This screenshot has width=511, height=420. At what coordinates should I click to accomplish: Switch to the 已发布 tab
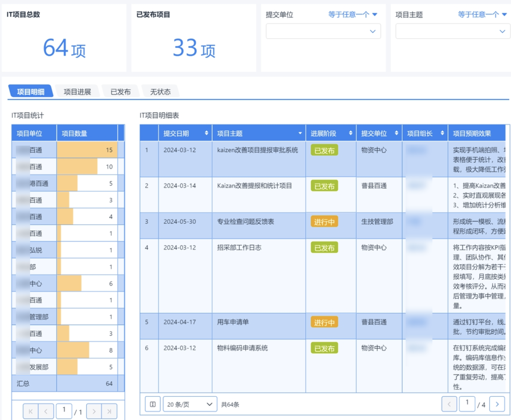[121, 92]
